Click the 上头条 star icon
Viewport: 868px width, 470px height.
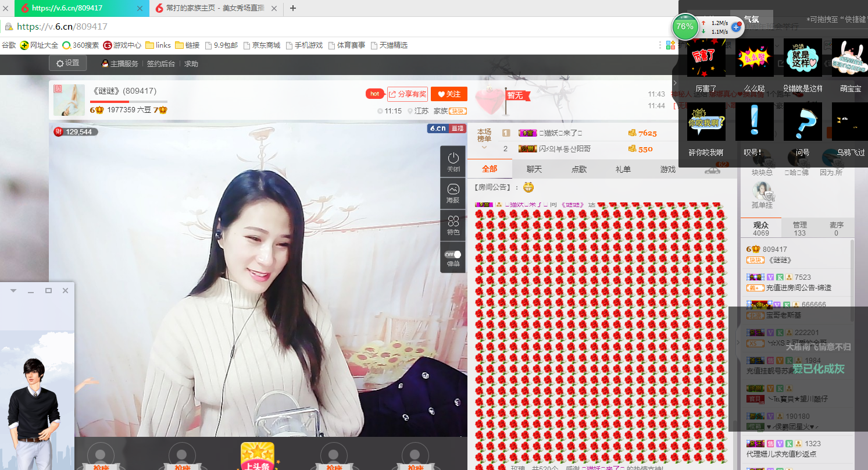(258, 455)
